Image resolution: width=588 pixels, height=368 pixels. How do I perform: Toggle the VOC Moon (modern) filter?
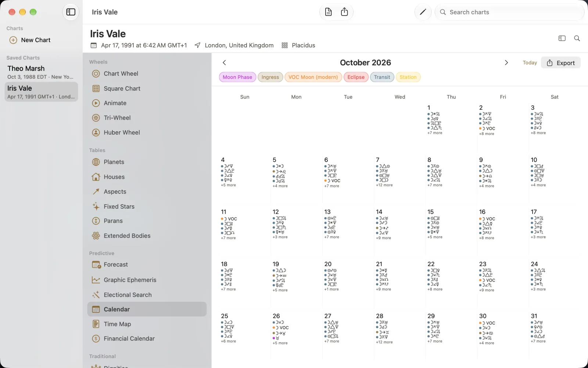(x=313, y=77)
